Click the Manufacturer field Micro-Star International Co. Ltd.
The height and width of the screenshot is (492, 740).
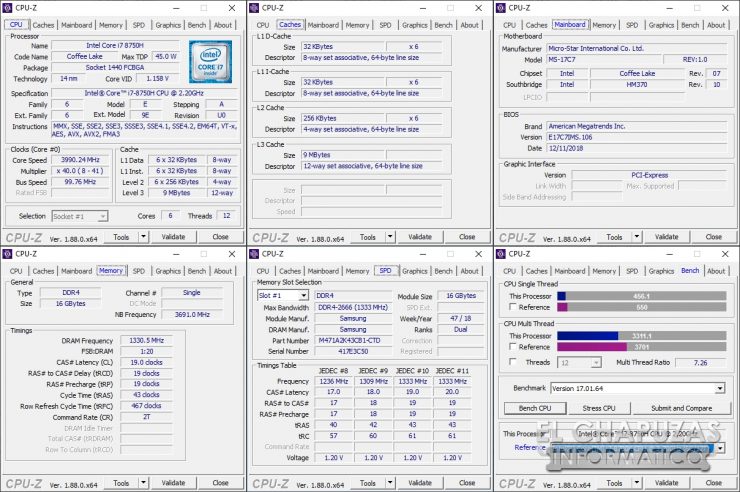(x=637, y=48)
